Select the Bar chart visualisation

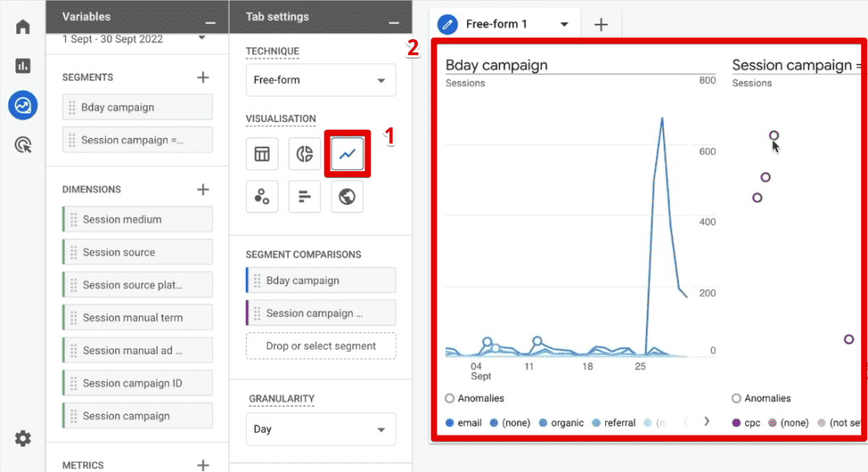click(x=304, y=197)
